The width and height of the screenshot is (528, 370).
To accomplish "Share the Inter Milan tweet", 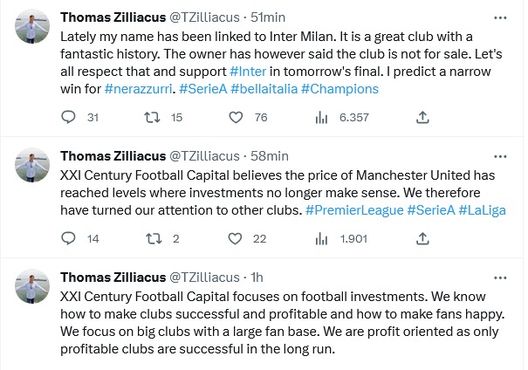I will tap(422, 117).
